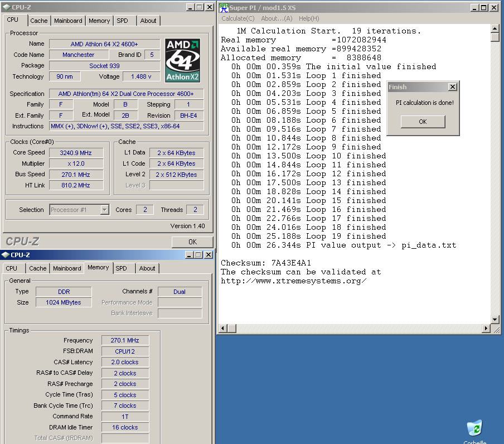Screen dimensions: 504x444
Task: Click the memory Type field DDR
Action: click(x=64, y=292)
